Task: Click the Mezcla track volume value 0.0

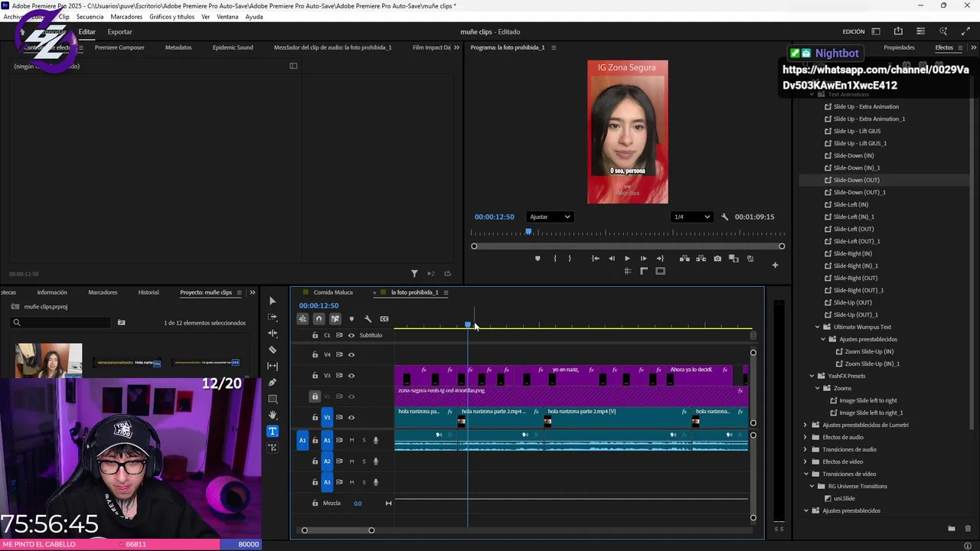Action: 358,504
